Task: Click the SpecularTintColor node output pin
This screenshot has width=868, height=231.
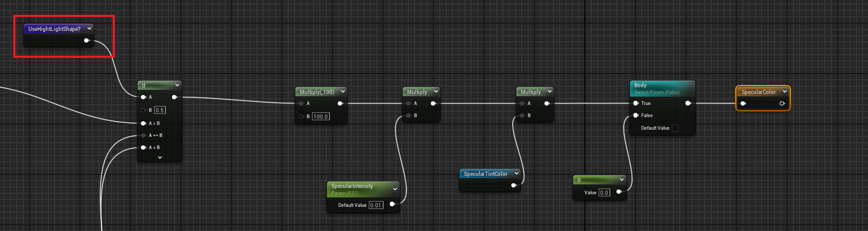Action: tap(514, 185)
